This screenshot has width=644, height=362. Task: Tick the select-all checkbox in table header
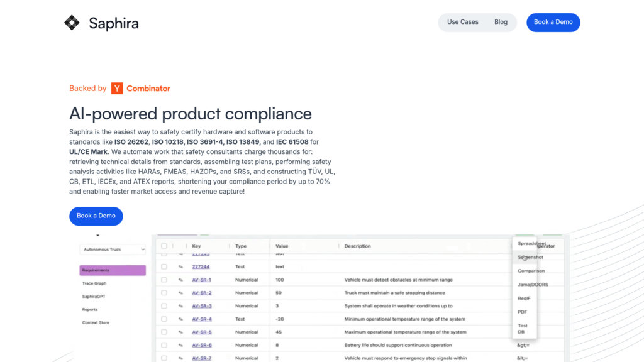pos(164,246)
